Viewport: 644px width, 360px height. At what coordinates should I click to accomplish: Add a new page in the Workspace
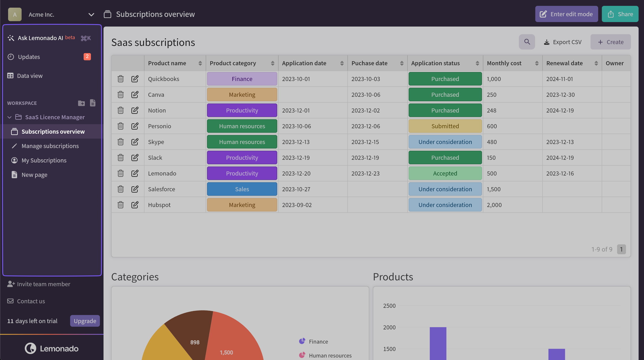tap(93, 103)
